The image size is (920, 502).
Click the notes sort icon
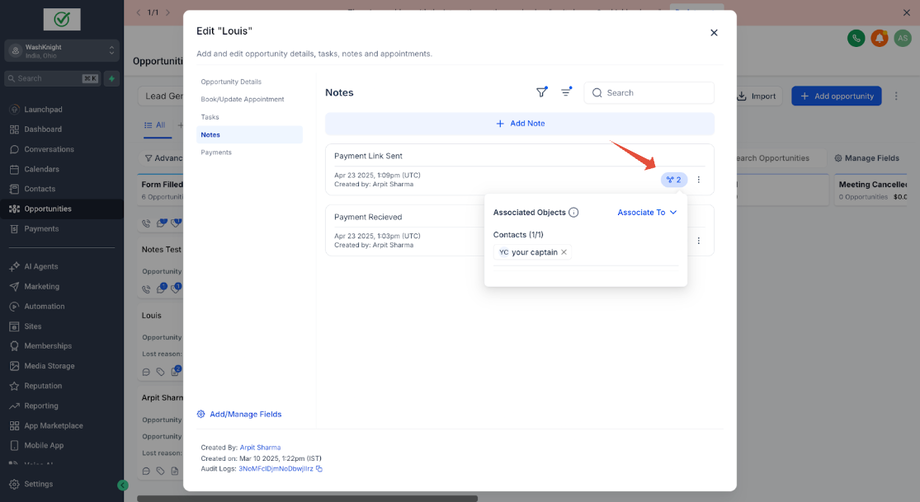(x=566, y=92)
